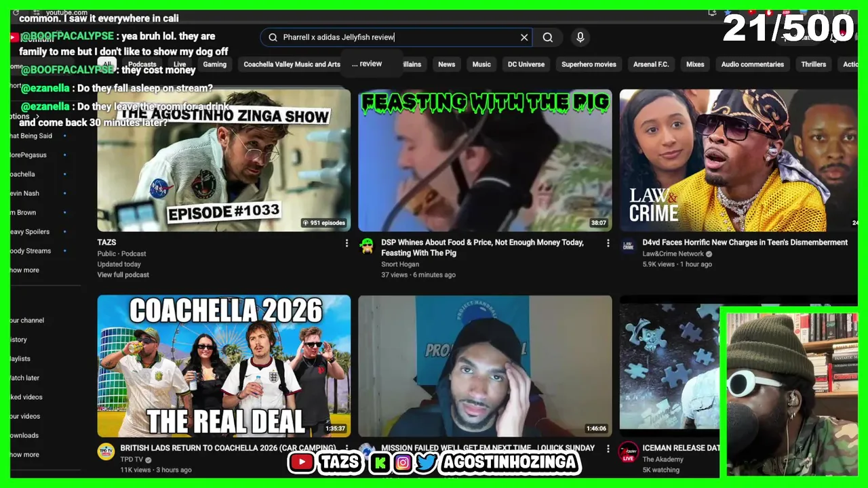Select the Music filter chip
This screenshot has width=868, height=488.
pyautogui.click(x=481, y=64)
